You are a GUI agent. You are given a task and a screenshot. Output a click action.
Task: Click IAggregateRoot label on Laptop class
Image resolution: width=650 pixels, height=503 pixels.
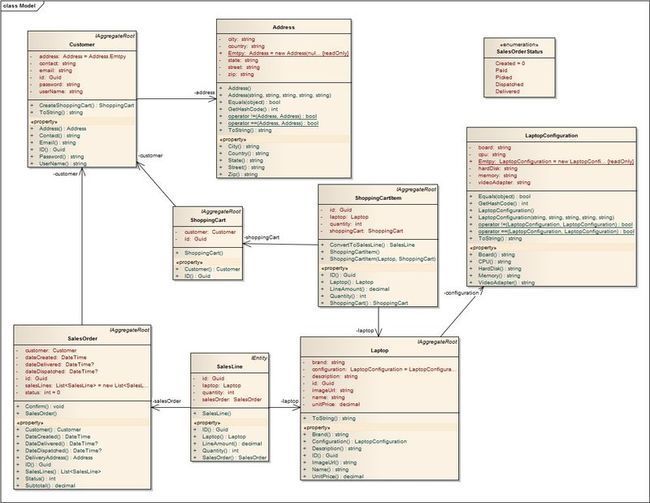[x=438, y=342]
